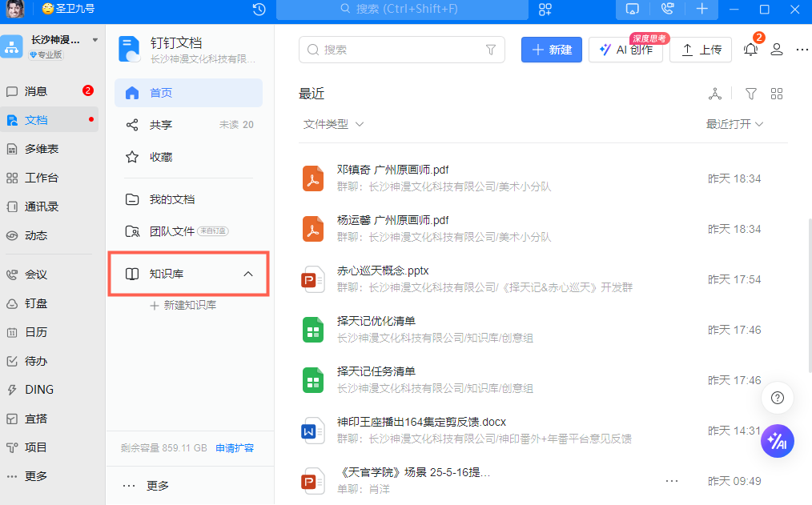
Task: Click the document search input field
Action: point(400,50)
